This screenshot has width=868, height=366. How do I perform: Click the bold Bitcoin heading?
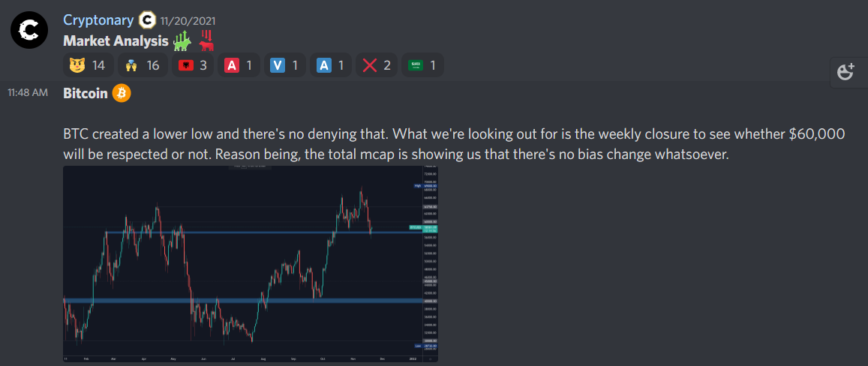(86, 94)
